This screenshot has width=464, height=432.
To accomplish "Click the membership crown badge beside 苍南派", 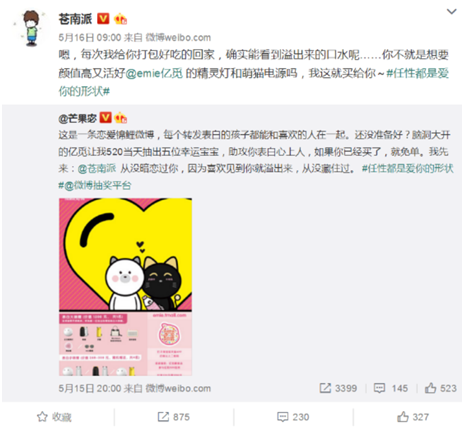I will tap(120, 19).
